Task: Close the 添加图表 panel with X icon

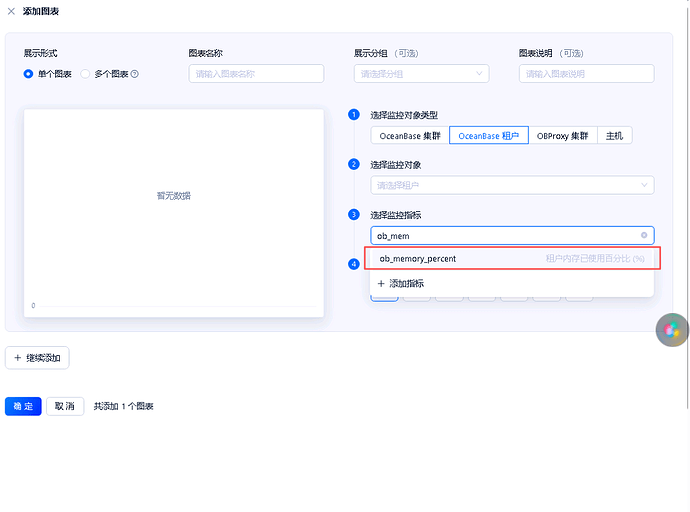Action: point(11,11)
